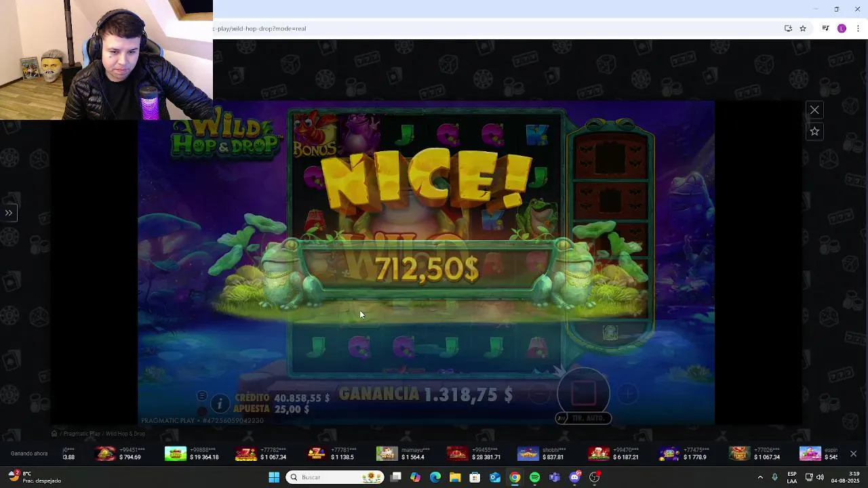Close the game overlay with the X icon

814,110
